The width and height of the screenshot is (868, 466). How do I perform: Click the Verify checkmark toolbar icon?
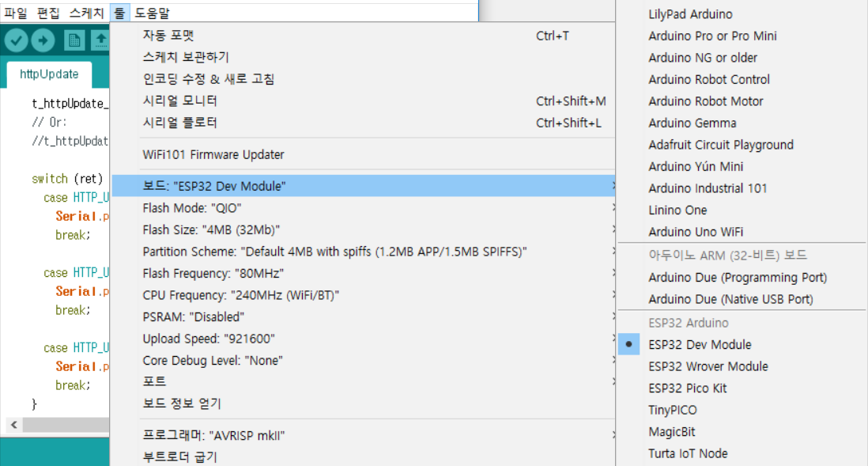point(16,40)
